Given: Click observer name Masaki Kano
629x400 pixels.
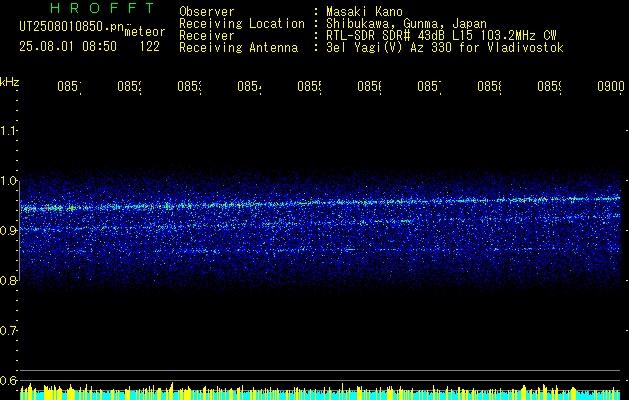Looking at the screenshot, I should 364,12.
